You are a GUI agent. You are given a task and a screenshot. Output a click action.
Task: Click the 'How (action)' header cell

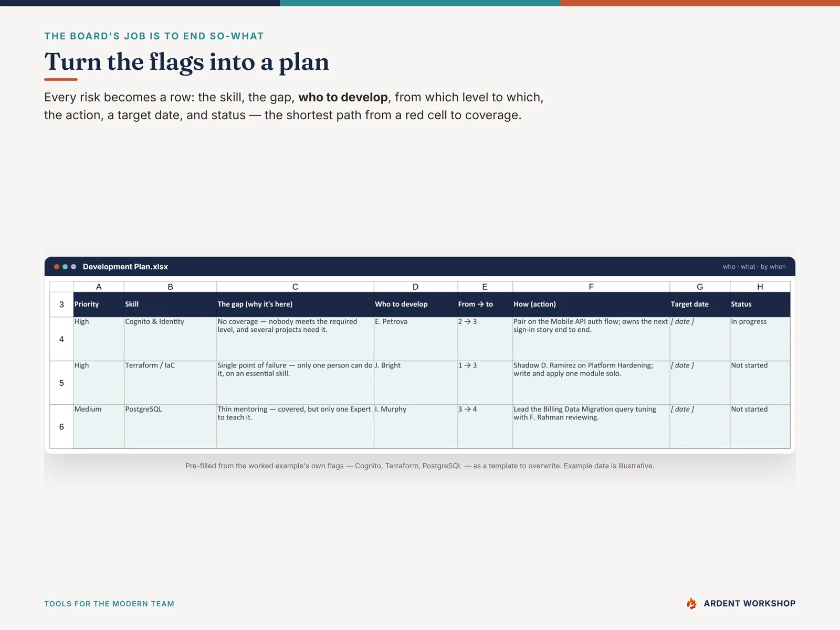pos(591,304)
